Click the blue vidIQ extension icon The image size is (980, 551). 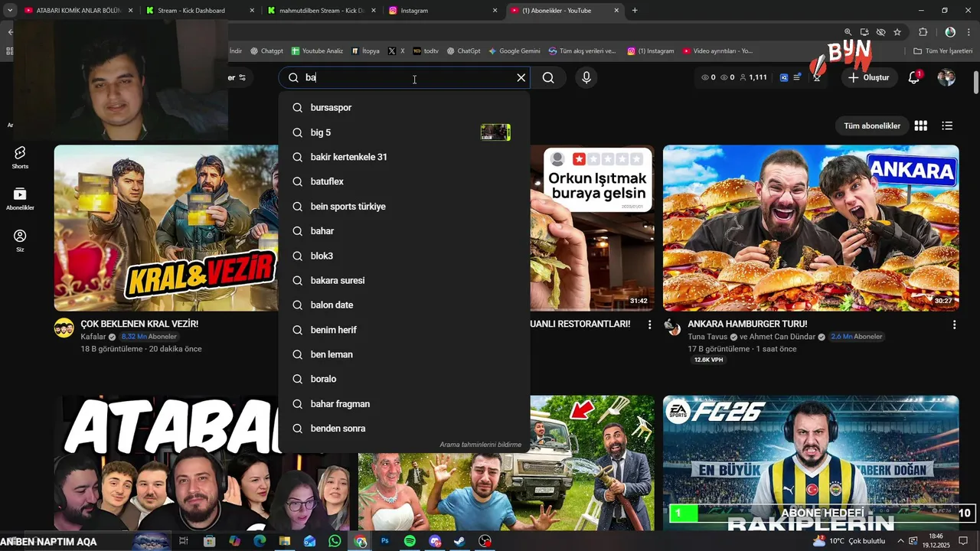coord(784,77)
